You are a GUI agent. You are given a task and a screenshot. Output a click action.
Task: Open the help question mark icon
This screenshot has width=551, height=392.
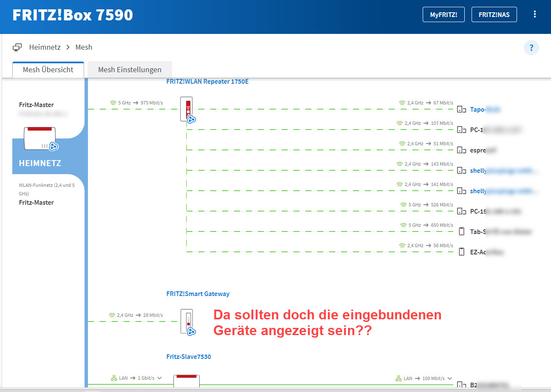pos(531,48)
